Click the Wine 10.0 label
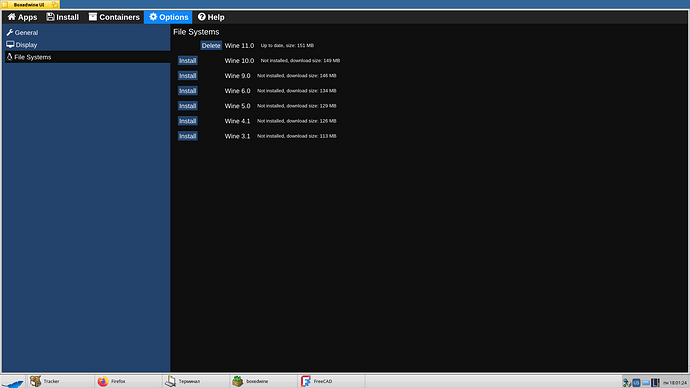Screen dimensions: 690x388 239,61
